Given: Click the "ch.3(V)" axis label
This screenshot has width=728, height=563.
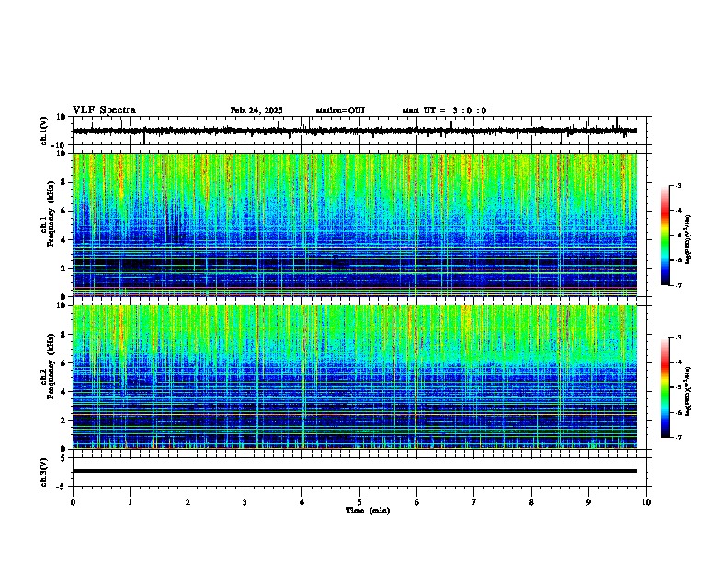Looking at the screenshot, I should 44,472.
